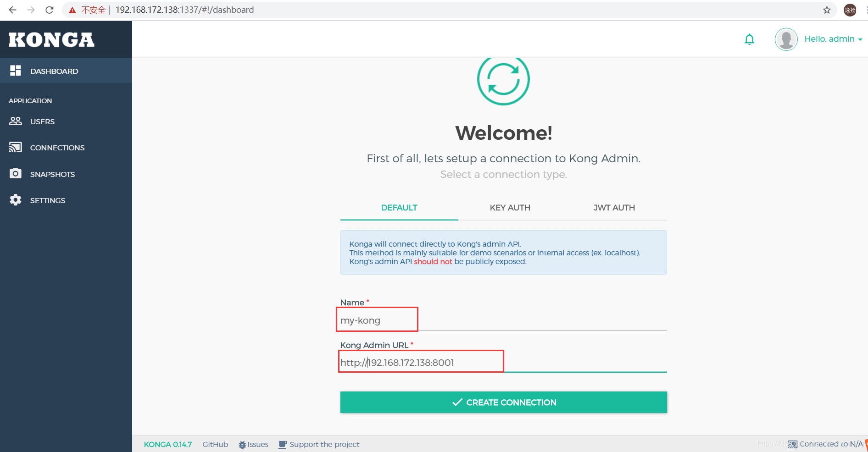
Task: Click the APPLICATION section heading
Action: 30,101
